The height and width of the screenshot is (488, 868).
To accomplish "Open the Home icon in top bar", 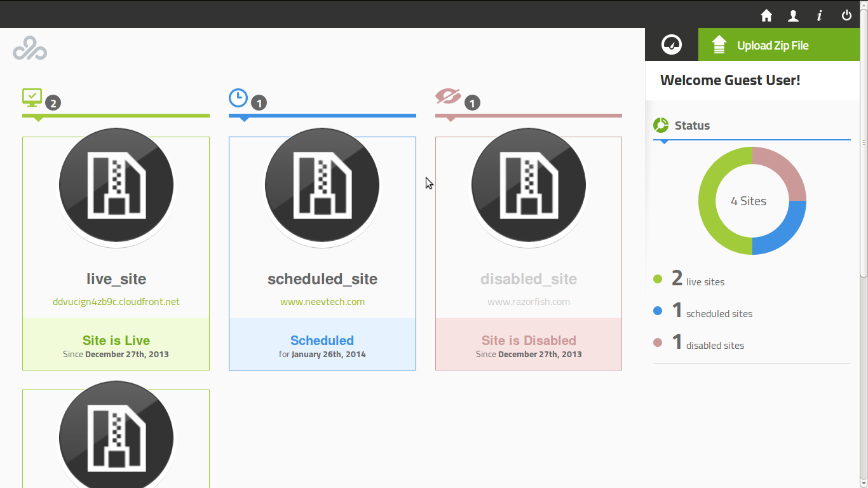I will click(x=766, y=15).
